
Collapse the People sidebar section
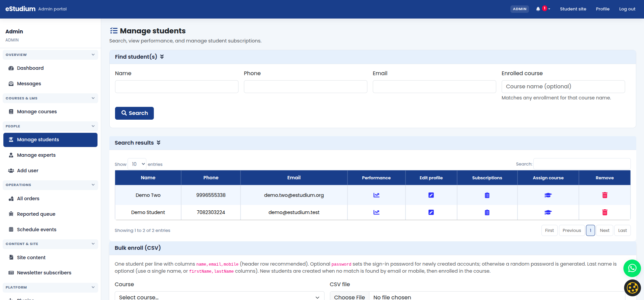(x=50, y=126)
